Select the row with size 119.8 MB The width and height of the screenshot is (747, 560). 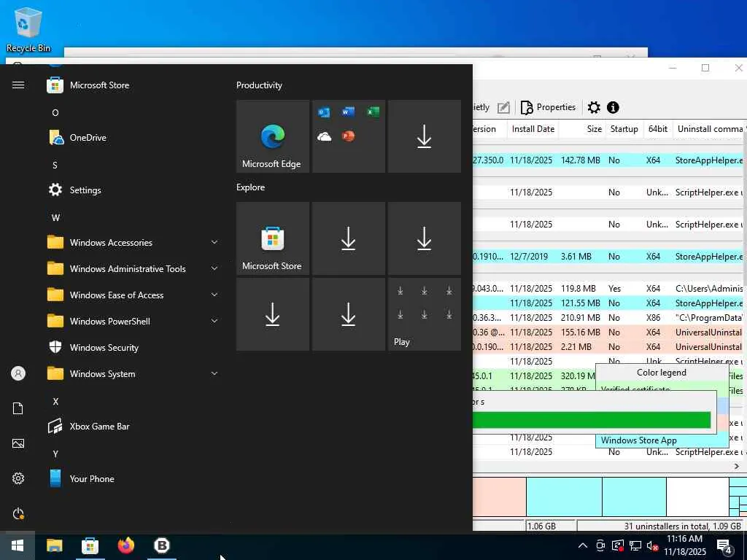[x=608, y=289]
